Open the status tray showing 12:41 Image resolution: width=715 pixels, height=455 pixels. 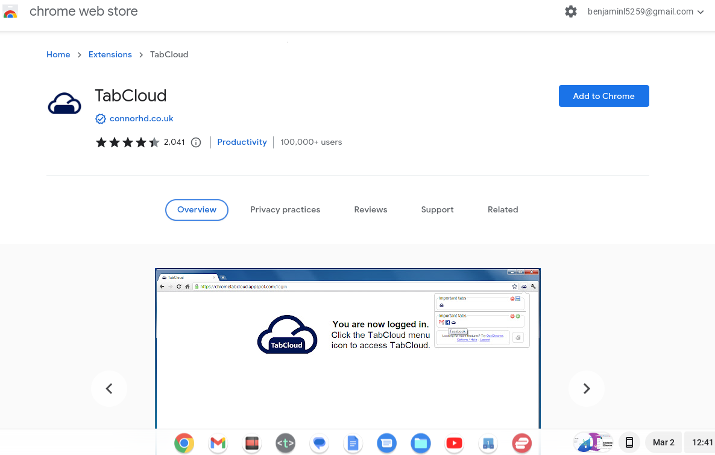(701, 442)
